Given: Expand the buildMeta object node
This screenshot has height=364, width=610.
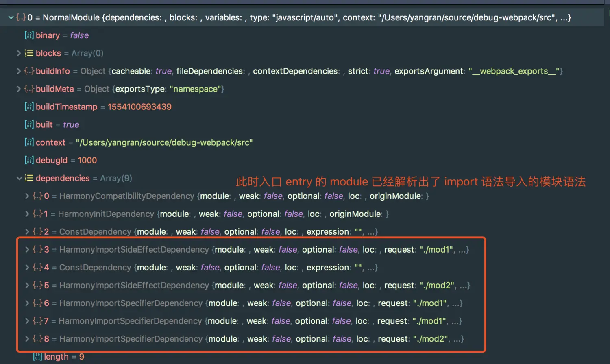Looking at the screenshot, I should coord(19,89).
